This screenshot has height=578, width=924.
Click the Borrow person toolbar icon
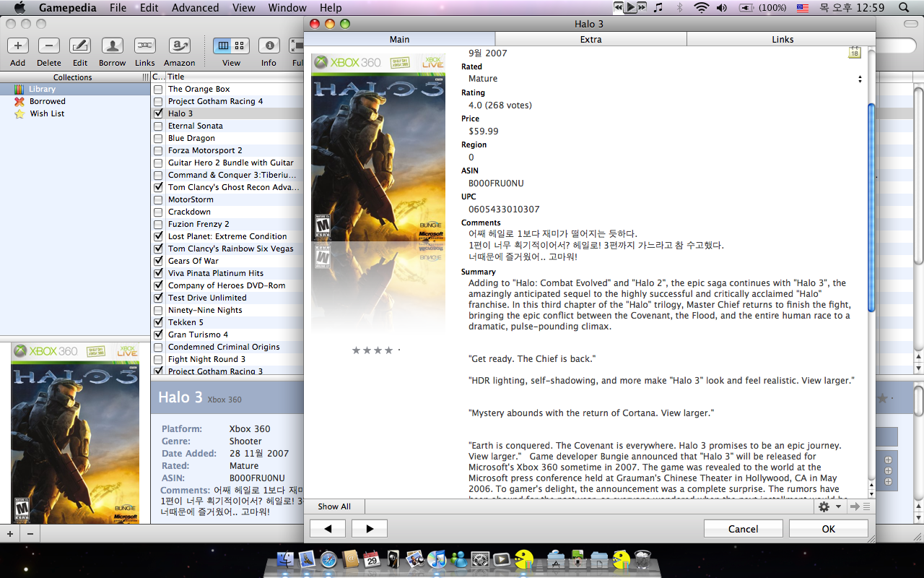[112, 46]
